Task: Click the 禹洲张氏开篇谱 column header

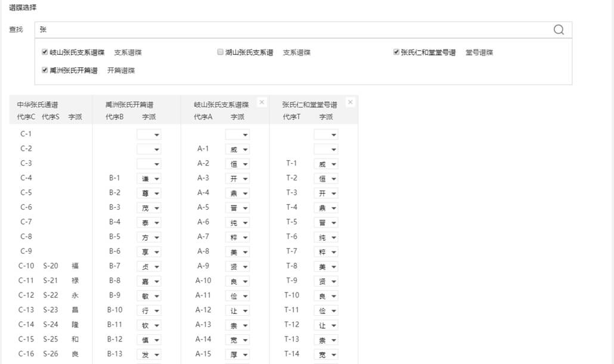Action: pyautogui.click(x=129, y=104)
